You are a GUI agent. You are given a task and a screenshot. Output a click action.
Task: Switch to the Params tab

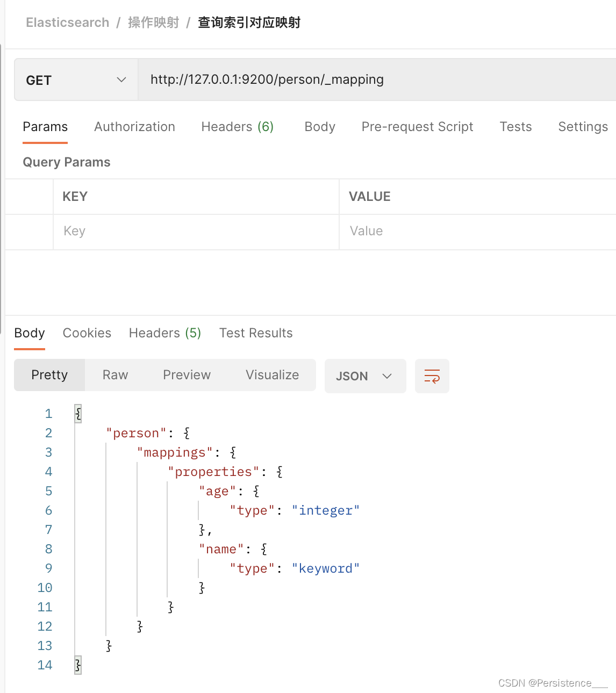pyautogui.click(x=45, y=127)
